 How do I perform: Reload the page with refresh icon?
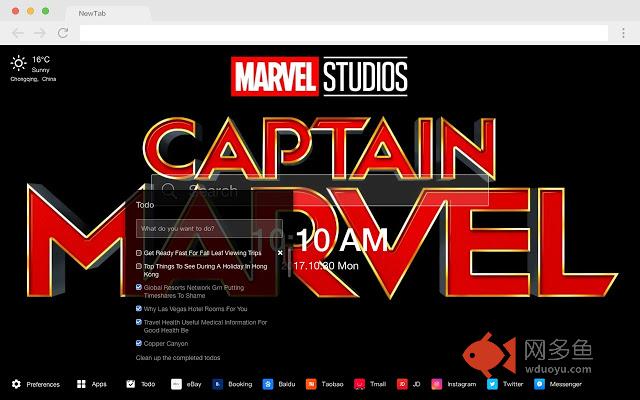click(63, 33)
